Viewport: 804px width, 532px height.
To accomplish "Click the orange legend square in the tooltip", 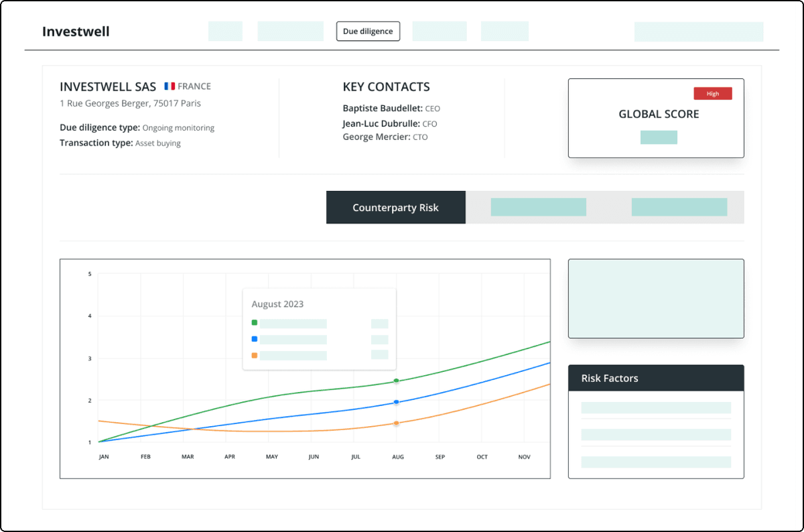I will point(255,355).
